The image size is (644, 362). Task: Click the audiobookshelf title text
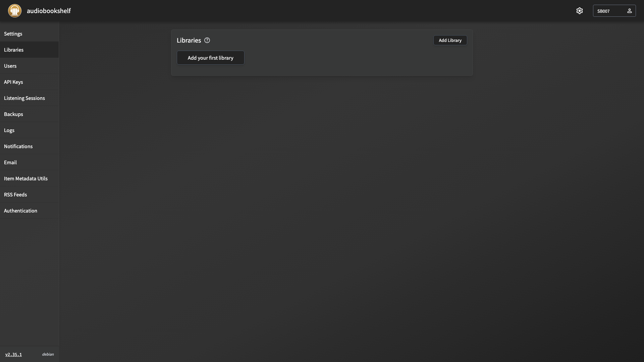click(49, 11)
